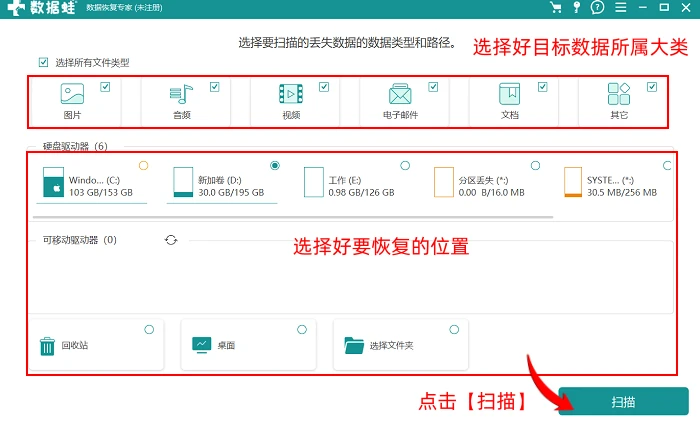Click the 图片 picture type icon
Screen dimensions: 700x424
(x=72, y=94)
